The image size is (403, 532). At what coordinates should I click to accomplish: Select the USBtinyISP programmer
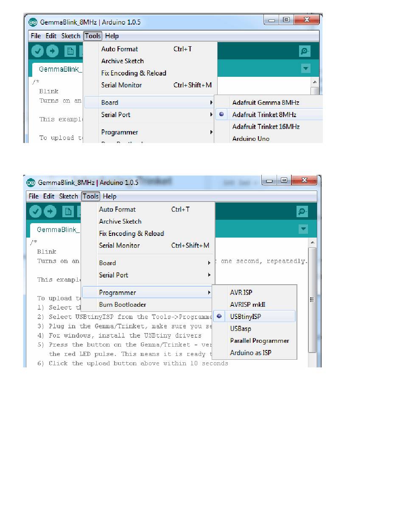click(254, 316)
